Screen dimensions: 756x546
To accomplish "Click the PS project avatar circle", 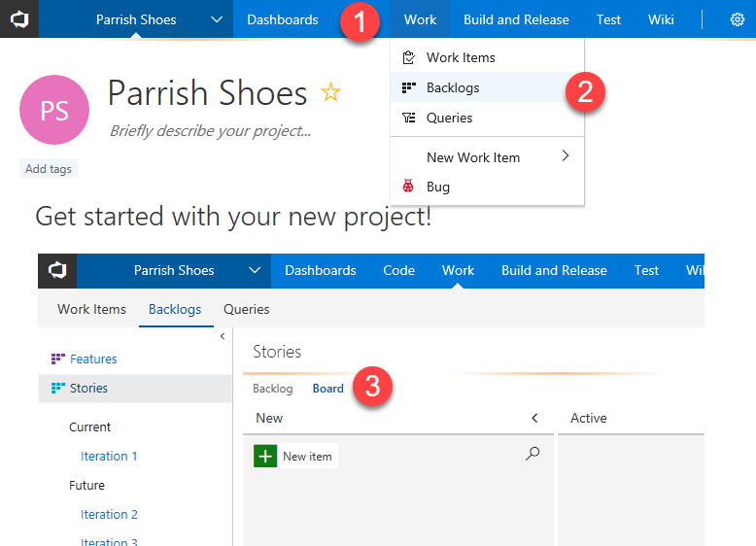I will pos(54,109).
